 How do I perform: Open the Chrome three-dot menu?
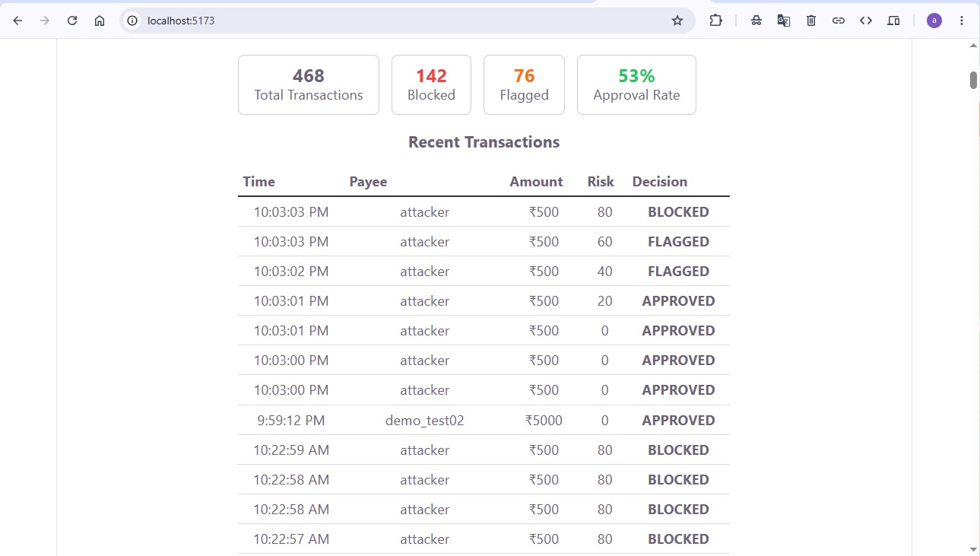(x=962, y=21)
